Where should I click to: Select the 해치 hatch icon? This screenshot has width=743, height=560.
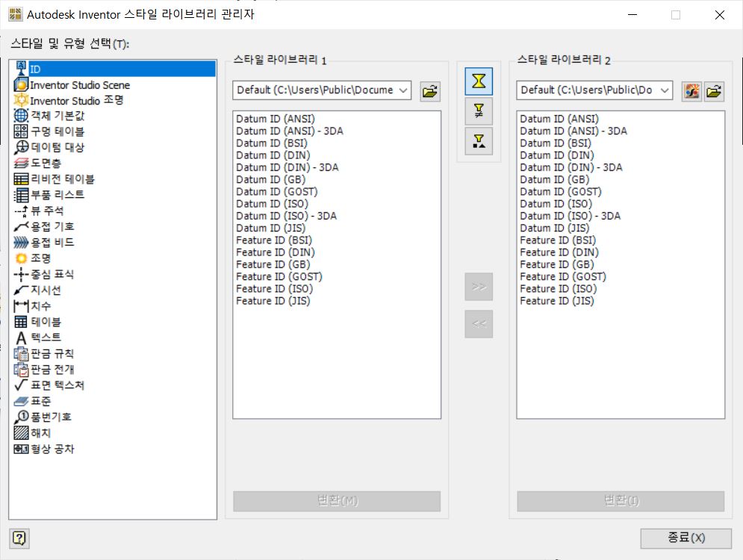pyautogui.click(x=22, y=432)
